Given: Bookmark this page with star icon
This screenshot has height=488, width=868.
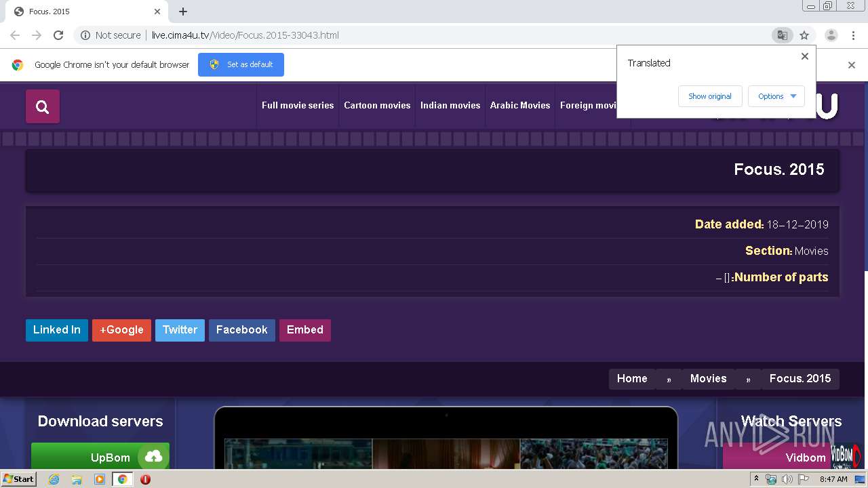Looking at the screenshot, I should click(804, 35).
